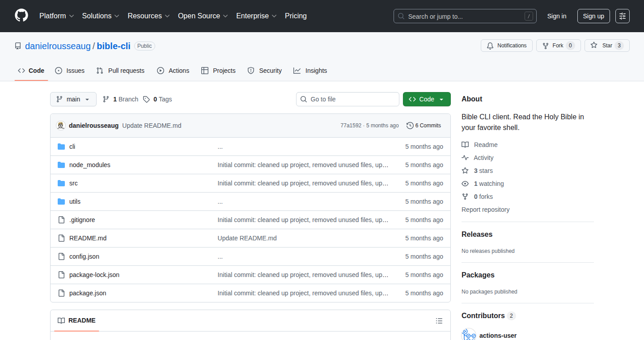The image size is (644, 340).
Task: Expand the Resources menu
Action: point(148,16)
